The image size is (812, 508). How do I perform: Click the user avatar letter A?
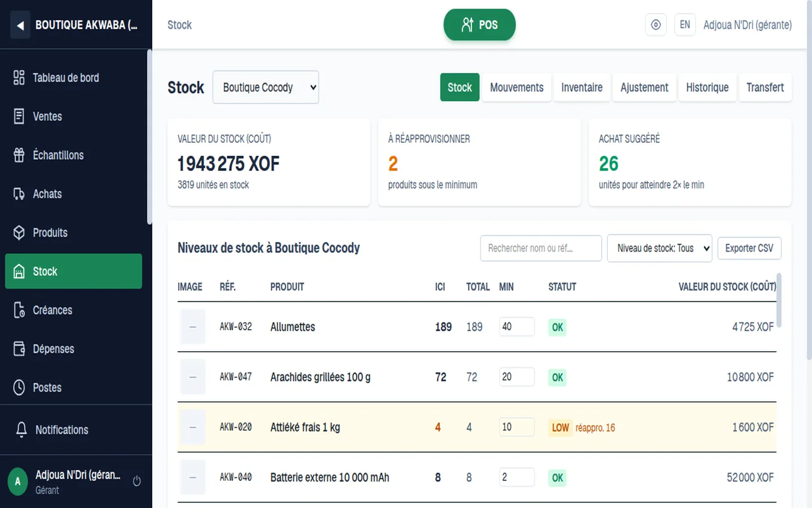[17, 481]
